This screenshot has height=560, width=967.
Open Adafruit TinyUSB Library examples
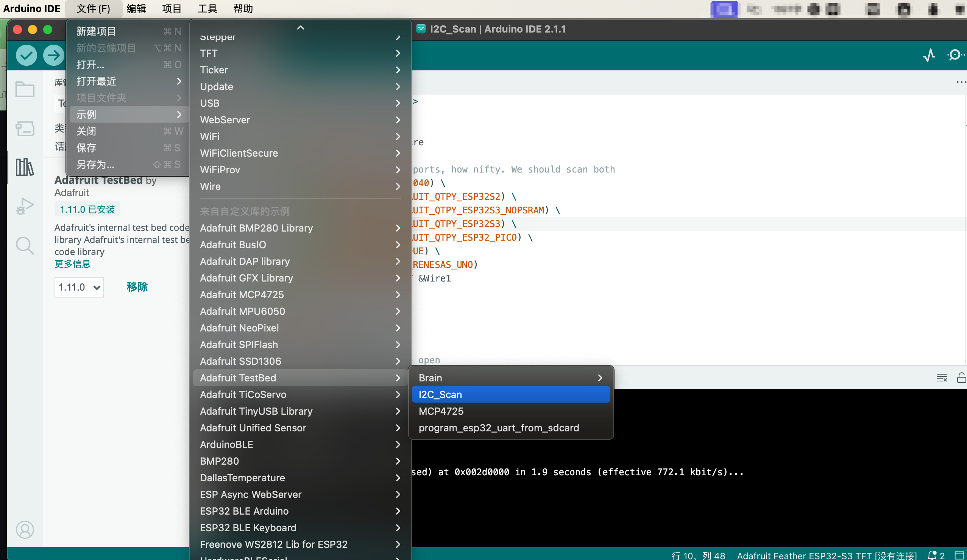coord(301,411)
